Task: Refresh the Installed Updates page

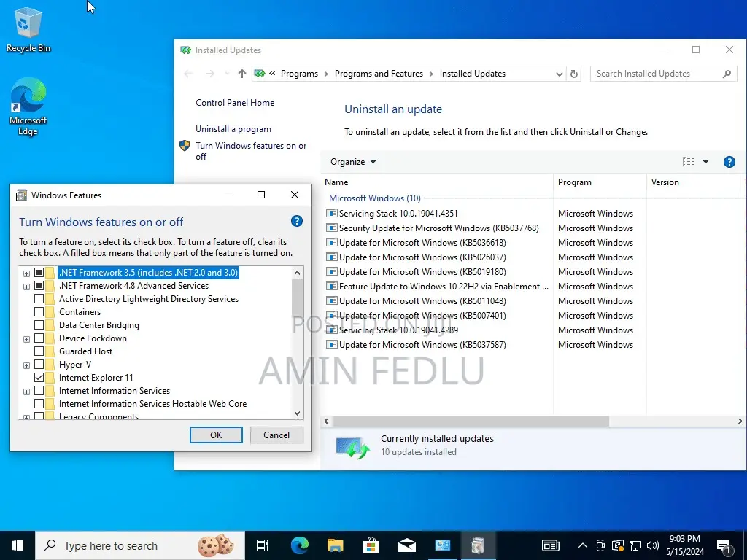Action: coord(576,73)
